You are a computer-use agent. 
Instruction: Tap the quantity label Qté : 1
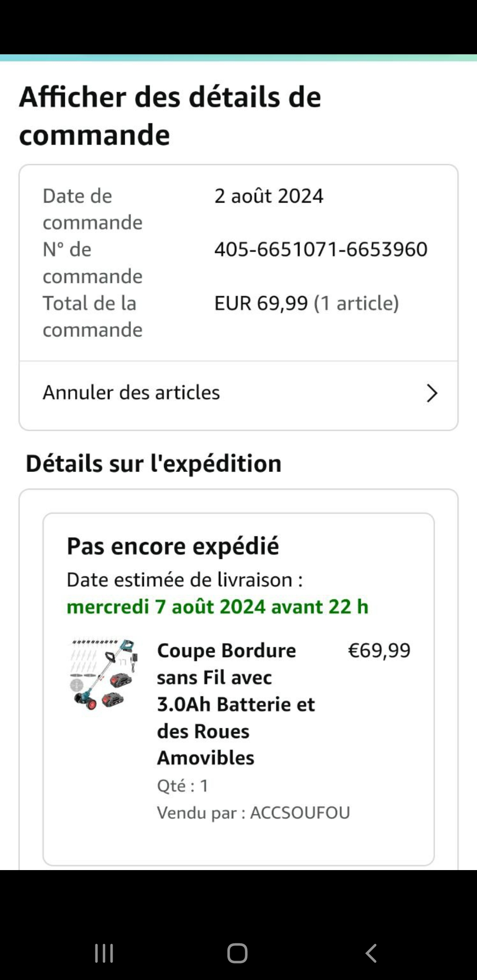(x=182, y=786)
